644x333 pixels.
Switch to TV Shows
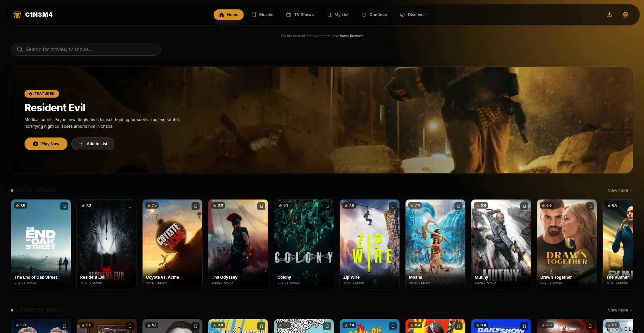tap(300, 15)
